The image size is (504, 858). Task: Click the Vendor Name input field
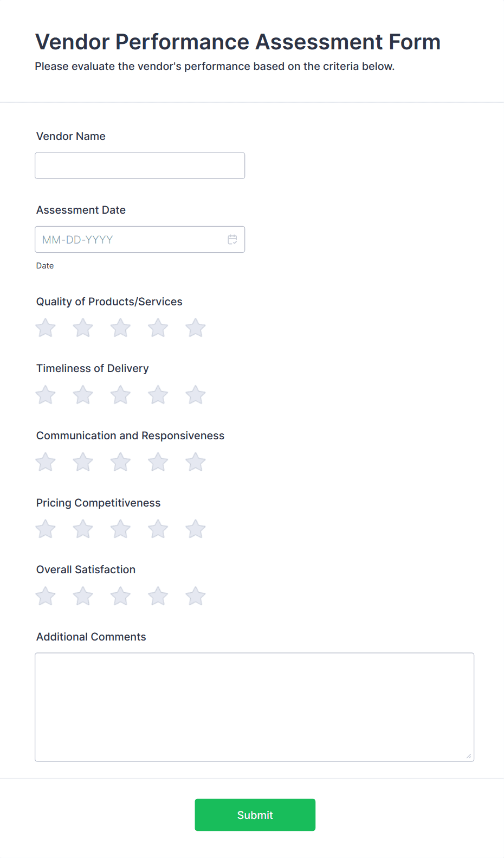point(139,165)
